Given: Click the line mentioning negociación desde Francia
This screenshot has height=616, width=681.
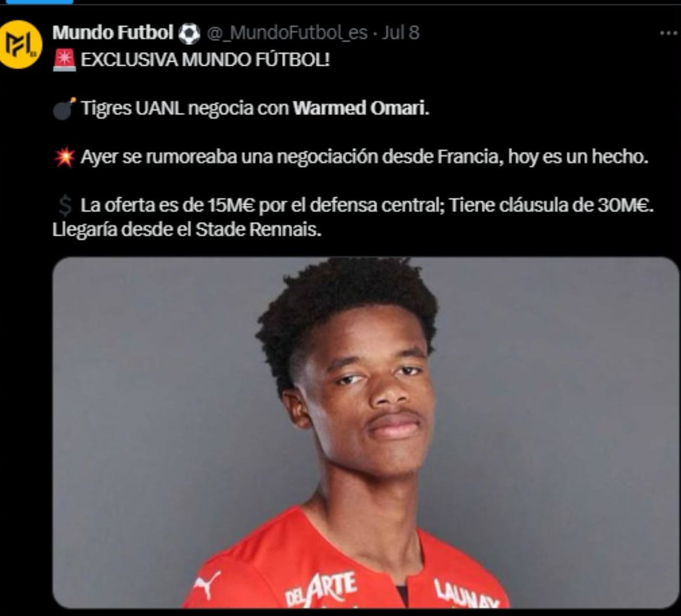Looking at the screenshot, I should pyautogui.click(x=364, y=157).
